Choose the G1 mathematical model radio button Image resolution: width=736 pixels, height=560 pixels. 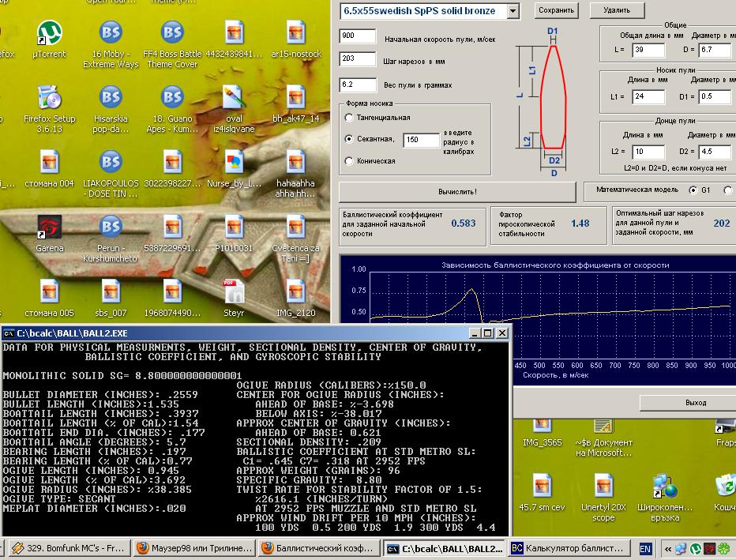693,190
